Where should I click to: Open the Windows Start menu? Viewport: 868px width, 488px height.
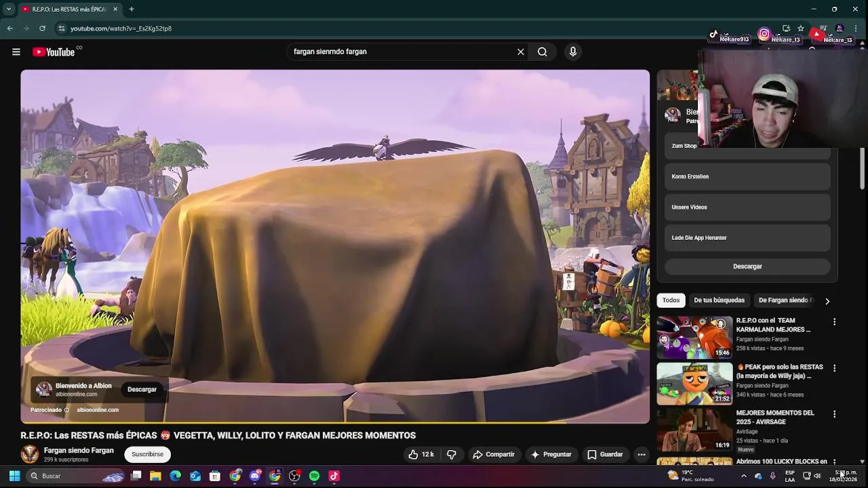pos(14,476)
